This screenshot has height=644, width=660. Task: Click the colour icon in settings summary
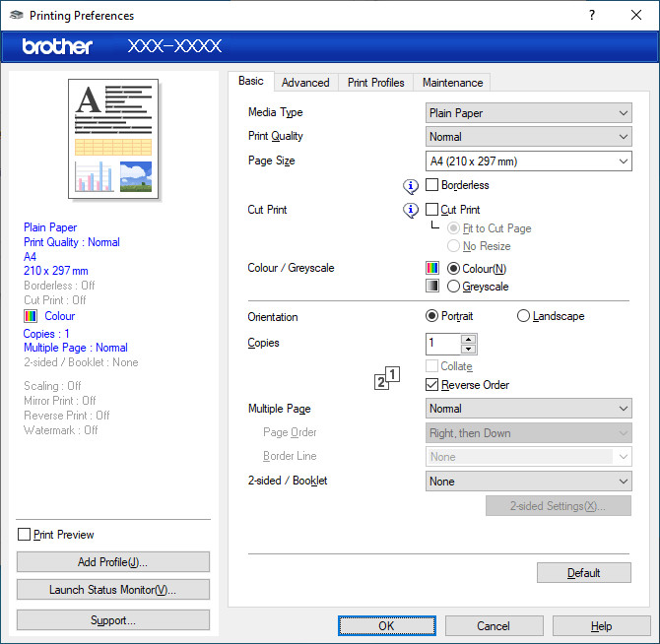click(31, 316)
